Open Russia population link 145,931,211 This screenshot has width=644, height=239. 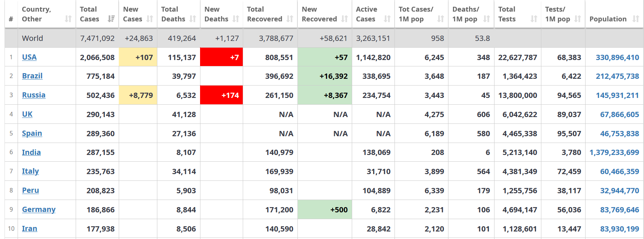coord(617,95)
